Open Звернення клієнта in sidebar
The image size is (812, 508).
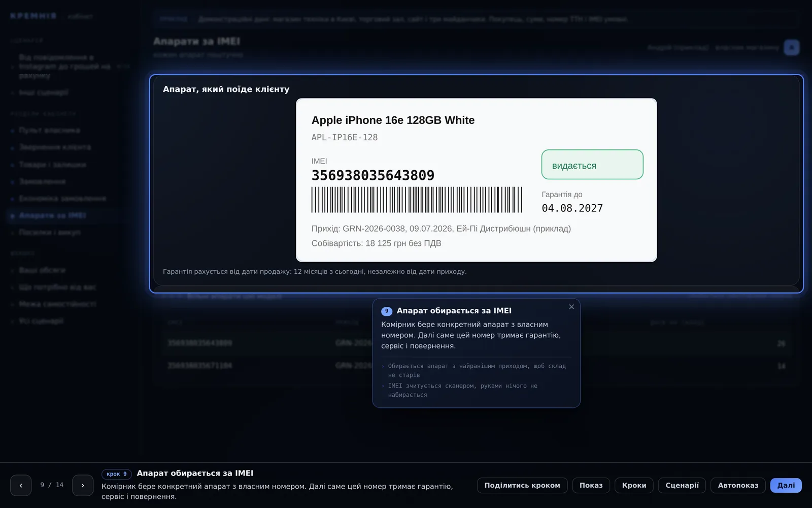click(55, 147)
